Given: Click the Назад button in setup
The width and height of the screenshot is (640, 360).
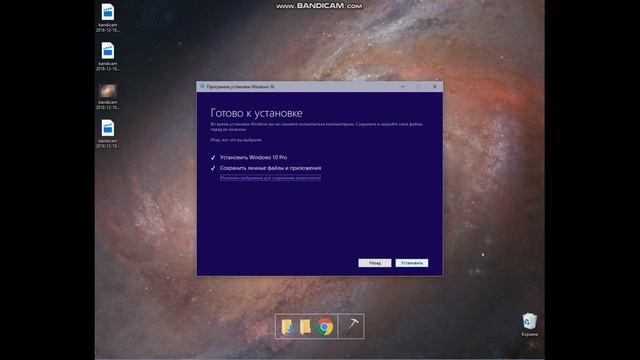Looking at the screenshot, I should (375, 263).
